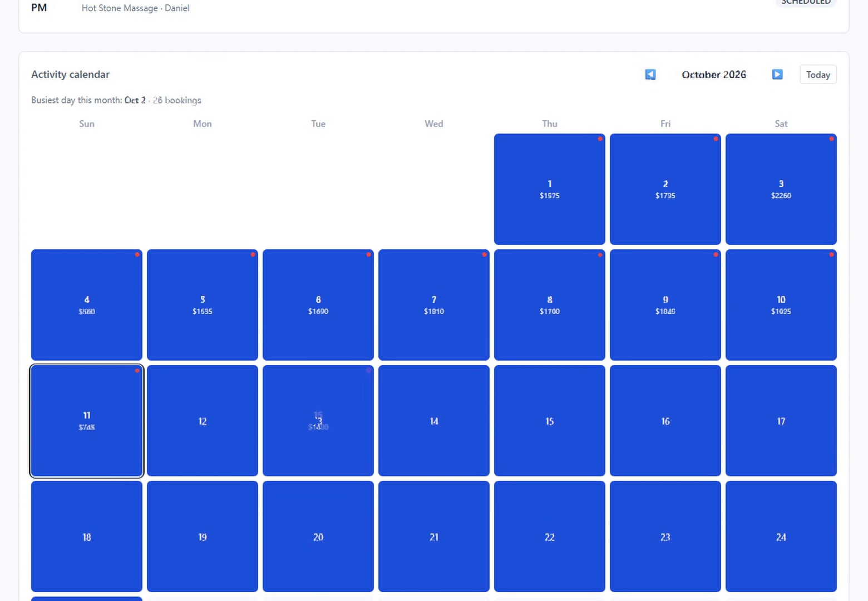The height and width of the screenshot is (601, 868).
Task: Select the October 3 day cell
Action: (781, 189)
